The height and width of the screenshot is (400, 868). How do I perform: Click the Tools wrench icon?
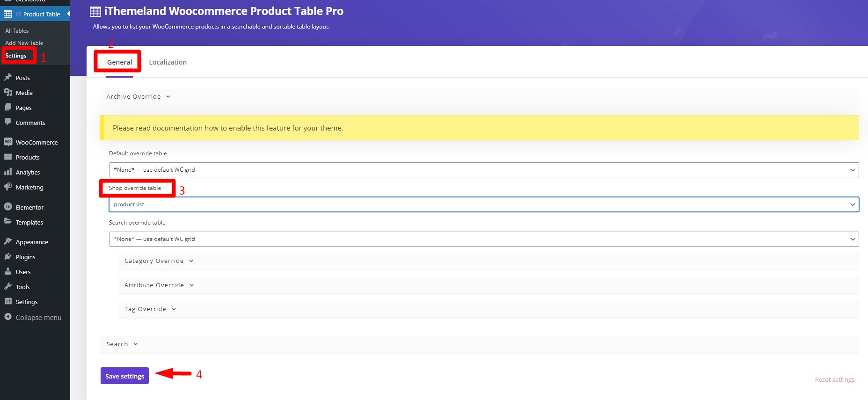8,286
